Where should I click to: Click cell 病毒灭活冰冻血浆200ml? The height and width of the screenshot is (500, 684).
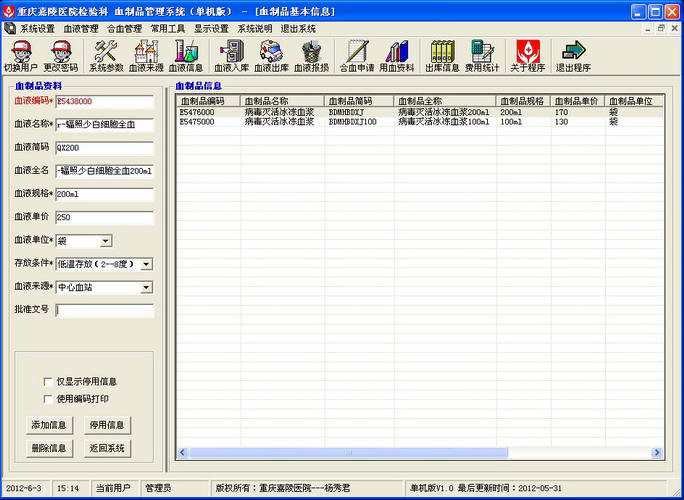tap(443, 112)
